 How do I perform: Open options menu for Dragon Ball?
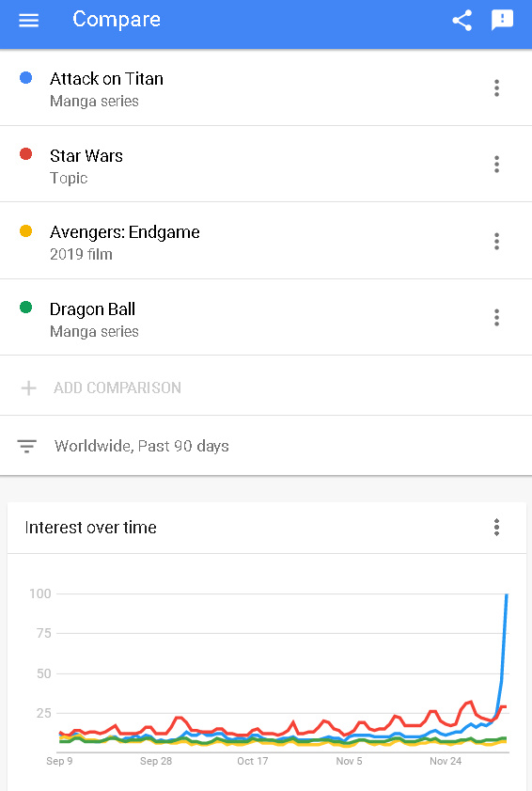[x=496, y=317]
